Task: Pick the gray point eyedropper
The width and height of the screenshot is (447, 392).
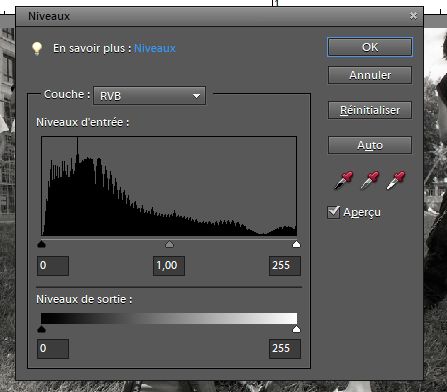Action: click(x=370, y=180)
